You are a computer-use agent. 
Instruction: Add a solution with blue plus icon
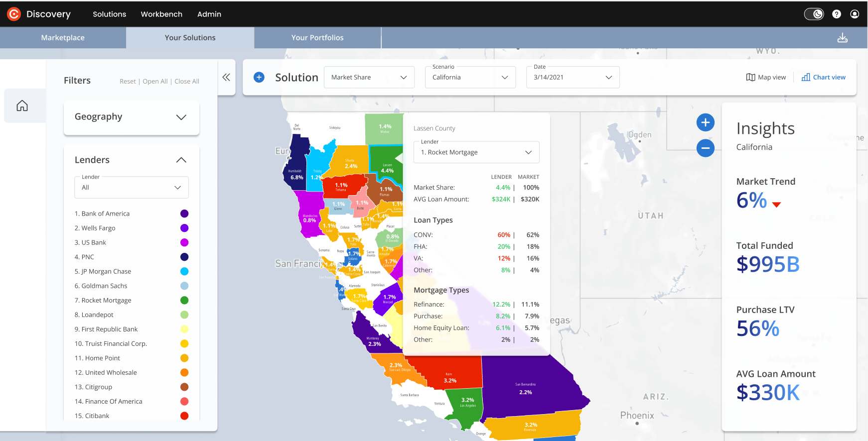tap(259, 77)
